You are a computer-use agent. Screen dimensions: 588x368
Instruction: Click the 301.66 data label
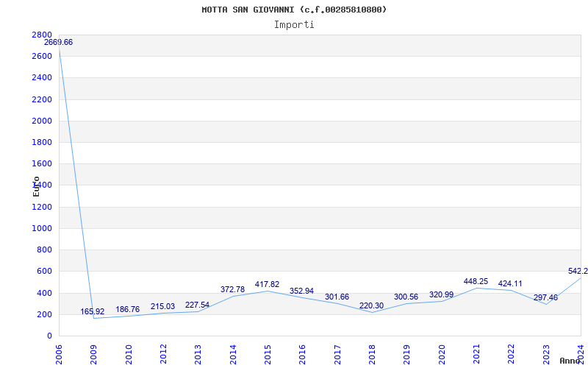[337, 297]
